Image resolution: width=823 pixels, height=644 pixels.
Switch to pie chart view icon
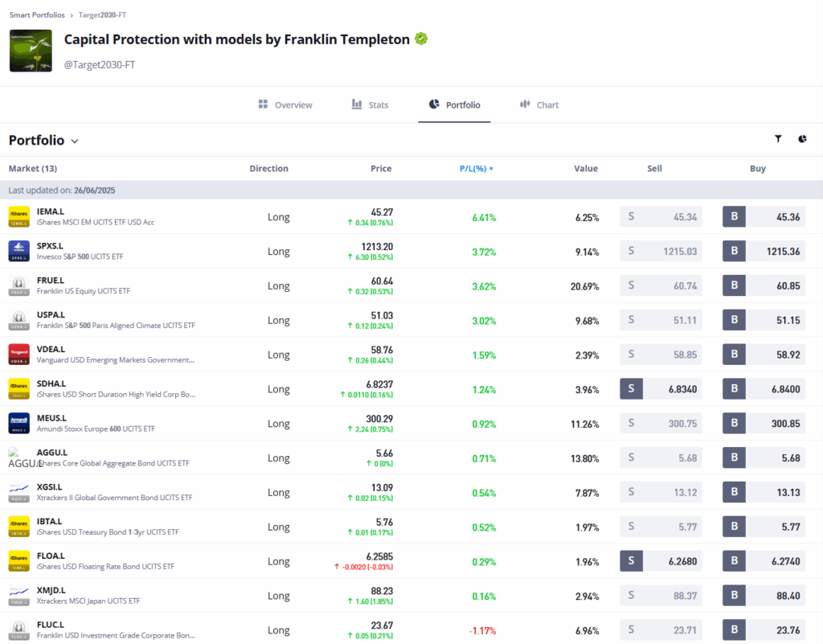[x=802, y=138]
